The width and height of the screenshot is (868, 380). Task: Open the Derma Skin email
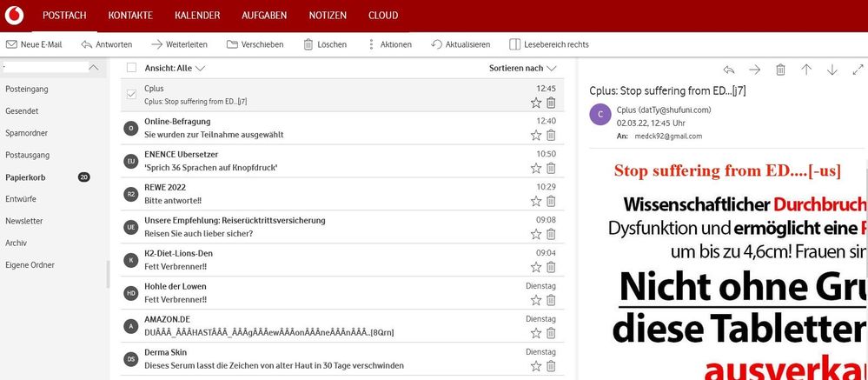(342, 359)
